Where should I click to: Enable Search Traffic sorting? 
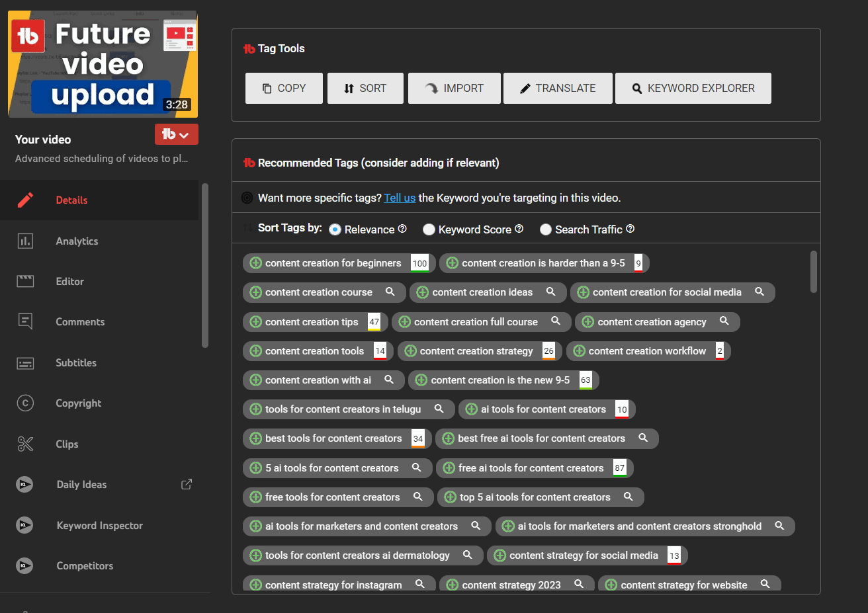(x=545, y=229)
